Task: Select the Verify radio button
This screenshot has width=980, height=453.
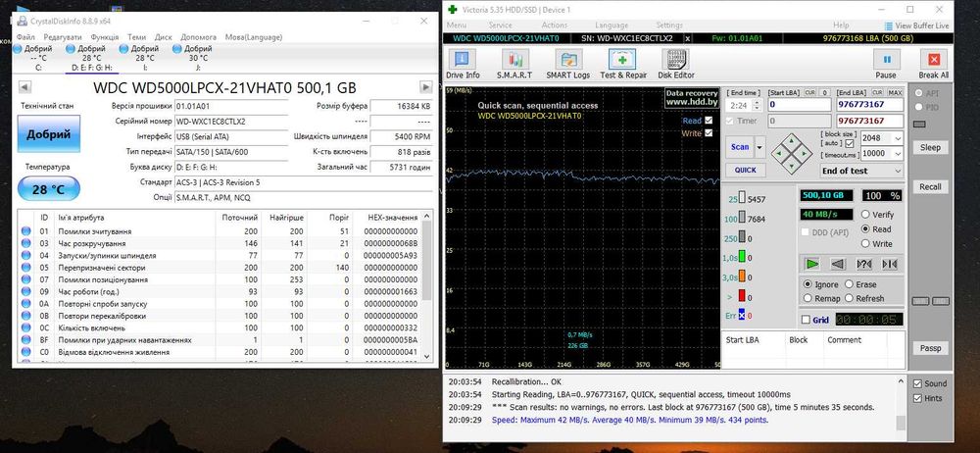Action: (x=865, y=214)
